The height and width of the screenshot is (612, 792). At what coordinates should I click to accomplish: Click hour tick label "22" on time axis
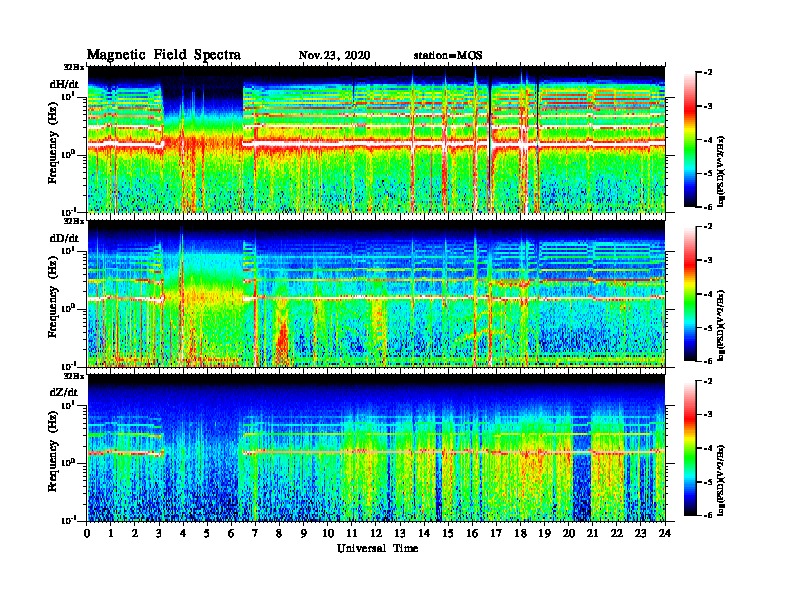(617, 533)
